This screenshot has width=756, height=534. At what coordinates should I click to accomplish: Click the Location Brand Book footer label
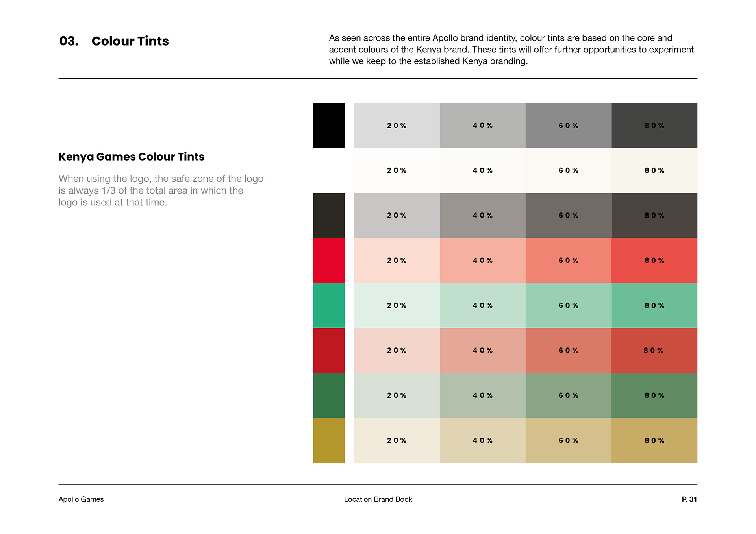378,499
